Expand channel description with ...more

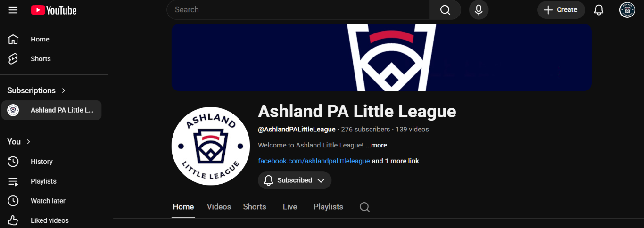pyautogui.click(x=376, y=145)
